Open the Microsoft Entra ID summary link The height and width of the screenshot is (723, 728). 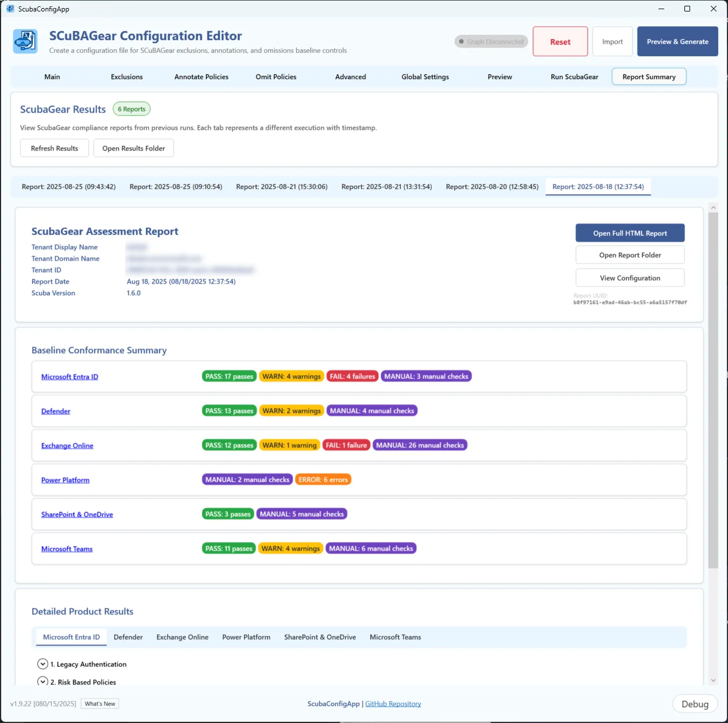(69, 377)
